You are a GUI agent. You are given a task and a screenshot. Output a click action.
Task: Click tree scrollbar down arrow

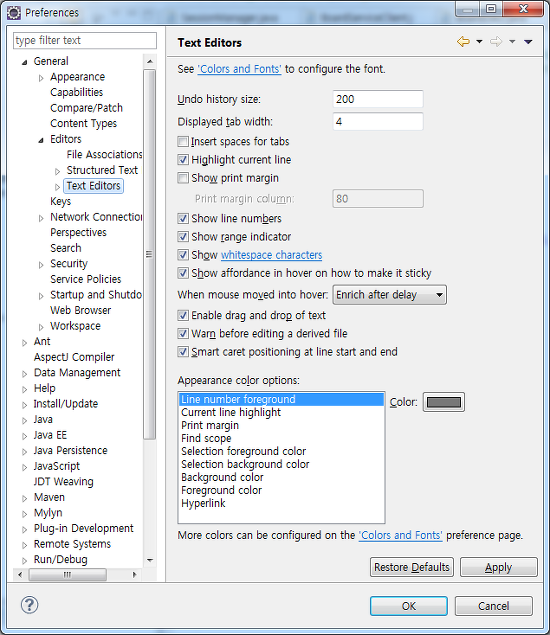(x=150, y=560)
